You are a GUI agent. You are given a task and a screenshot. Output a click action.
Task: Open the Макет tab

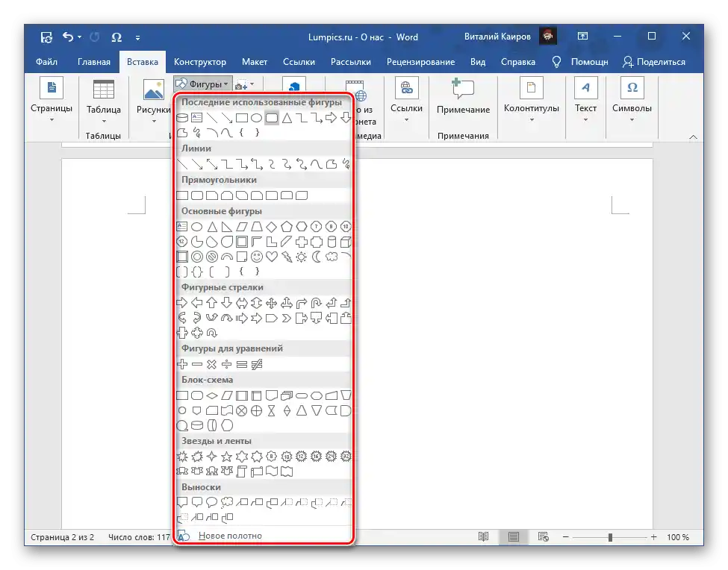coord(255,62)
